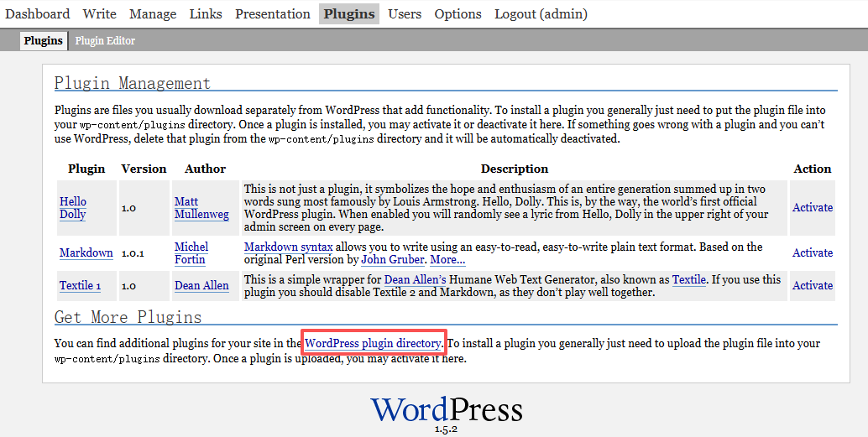This screenshot has width=868, height=437.
Task: Go to the Write menu
Action: click(x=100, y=13)
